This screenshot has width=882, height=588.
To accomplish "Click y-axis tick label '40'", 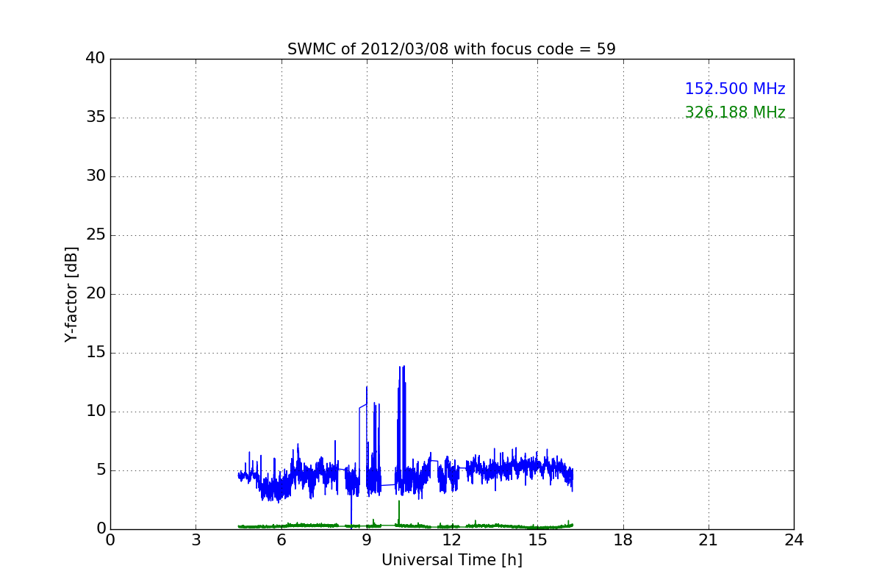I will click(x=96, y=59).
